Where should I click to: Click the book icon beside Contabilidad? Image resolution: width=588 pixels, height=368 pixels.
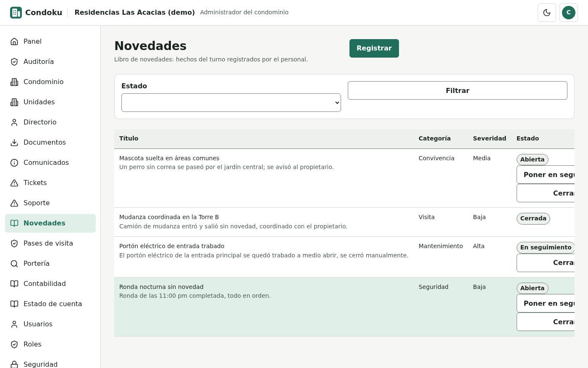point(14,283)
